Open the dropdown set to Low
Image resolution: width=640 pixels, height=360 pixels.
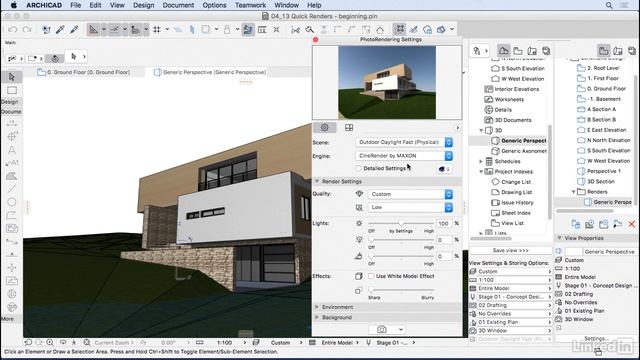coord(410,207)
